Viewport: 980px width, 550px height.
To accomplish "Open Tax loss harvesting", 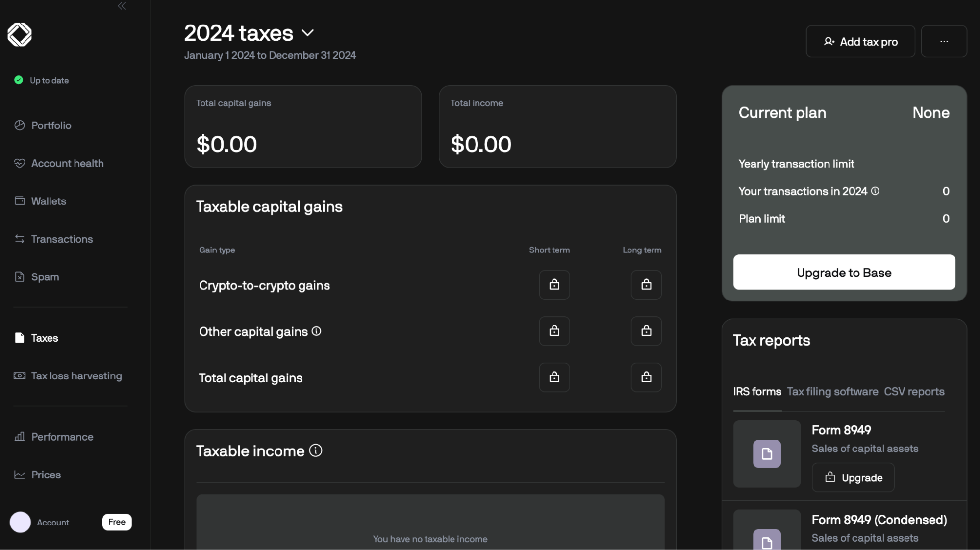I will point(76,375).
